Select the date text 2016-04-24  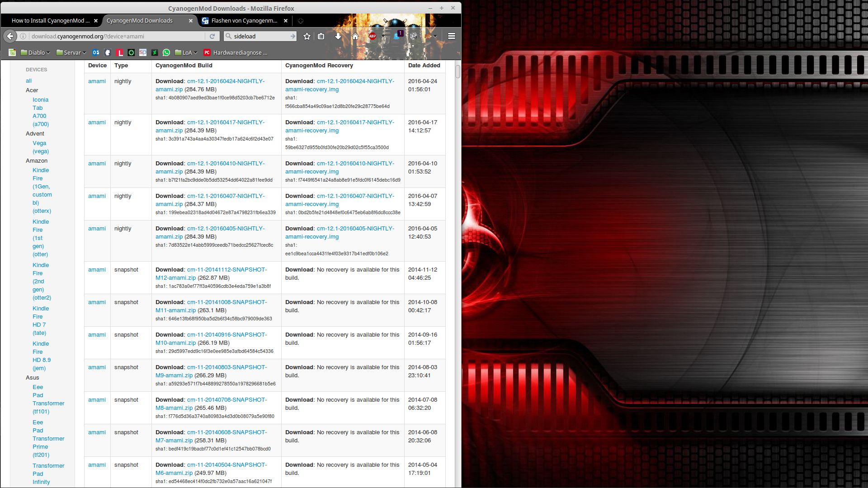pos(423,81)
